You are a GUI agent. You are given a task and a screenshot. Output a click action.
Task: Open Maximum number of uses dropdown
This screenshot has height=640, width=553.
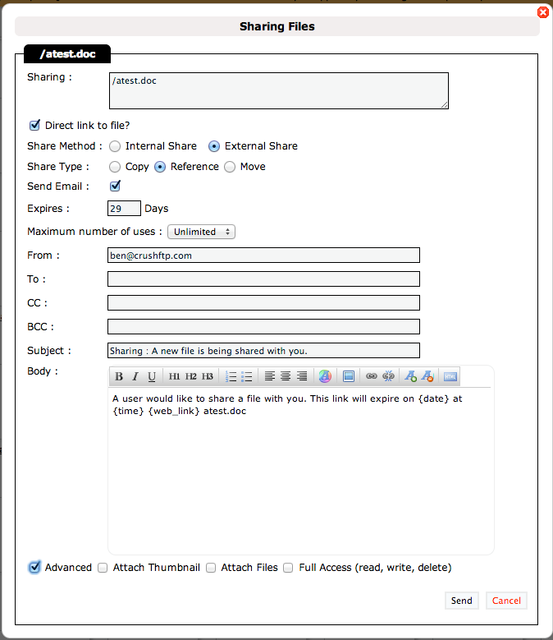coord(201,232)
